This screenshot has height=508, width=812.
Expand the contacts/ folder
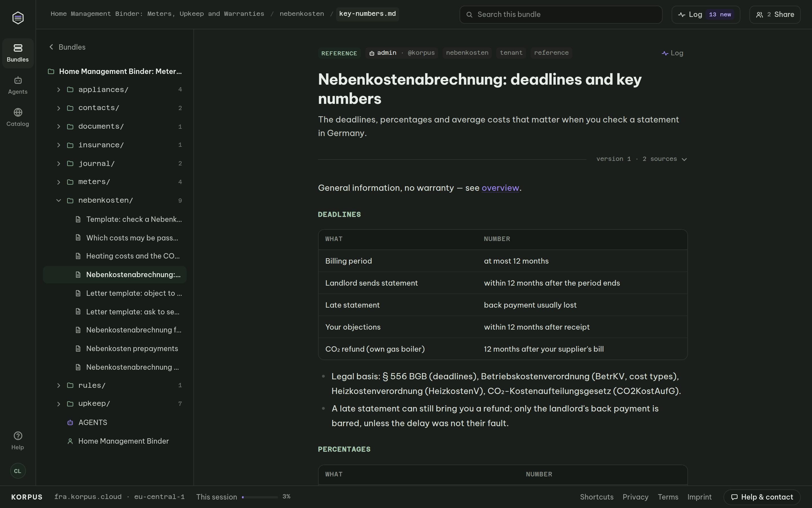tap(59, 108)
